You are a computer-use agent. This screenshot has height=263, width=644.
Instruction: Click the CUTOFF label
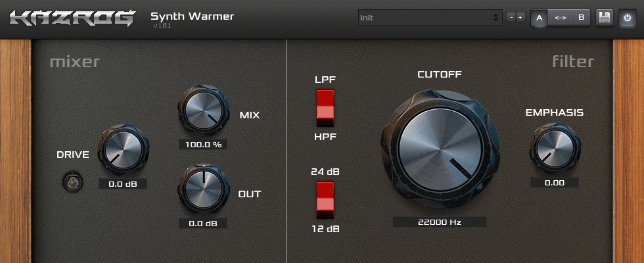click(440, 74)
